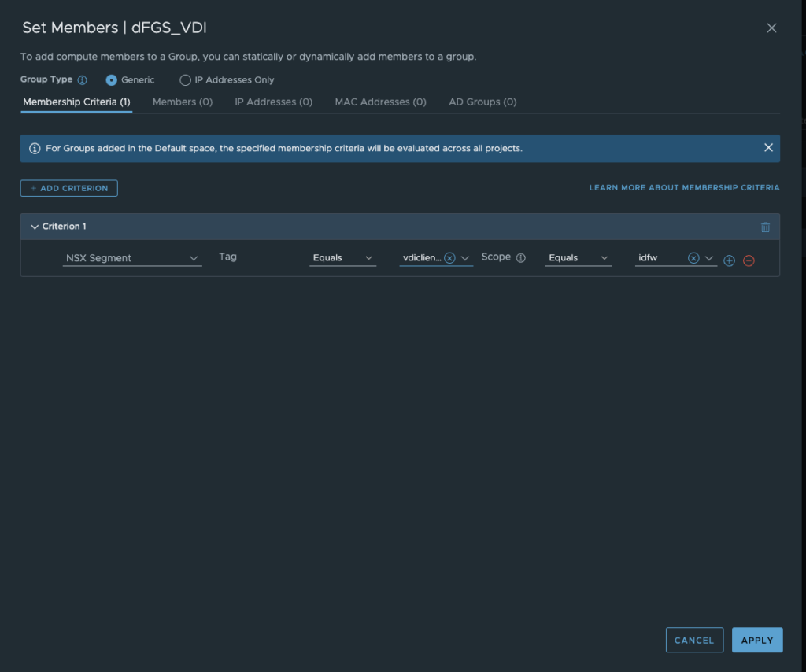Switch to the MAC Addresses (0) tab

click(380, 102)
